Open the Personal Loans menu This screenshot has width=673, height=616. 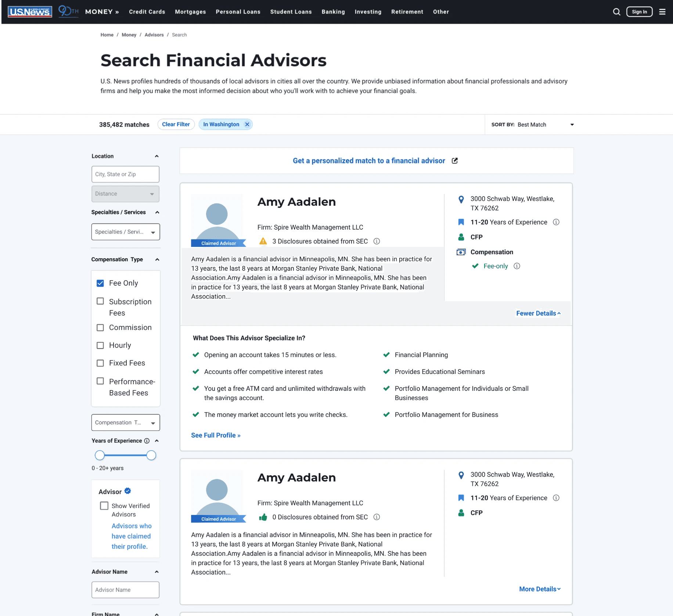tap(238, 12)
